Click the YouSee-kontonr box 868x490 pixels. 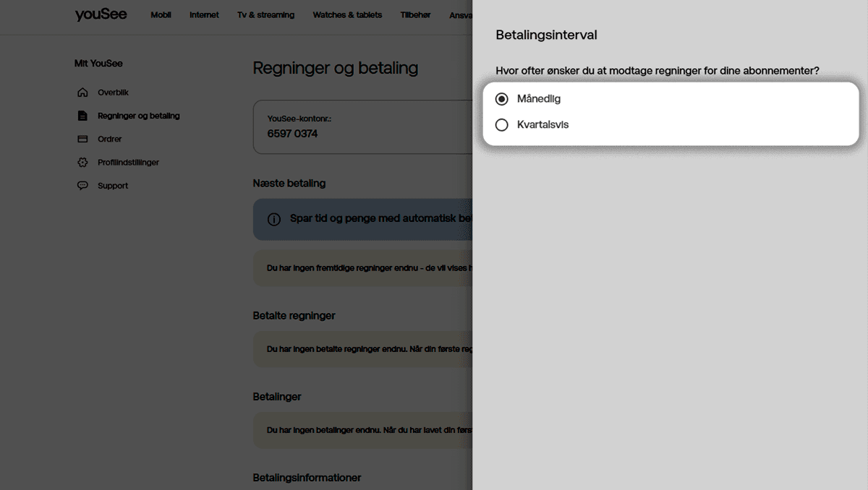pyautogui.click(x=325, y=126)
